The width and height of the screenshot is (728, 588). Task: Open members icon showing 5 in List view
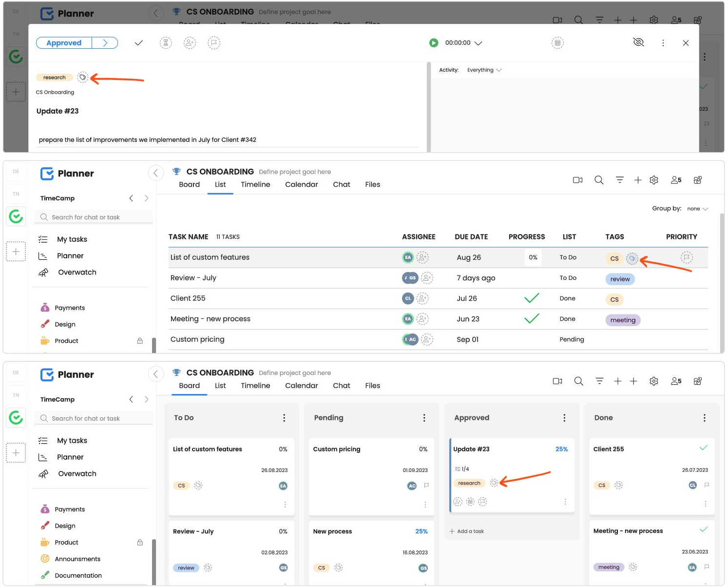coord(676,180)
